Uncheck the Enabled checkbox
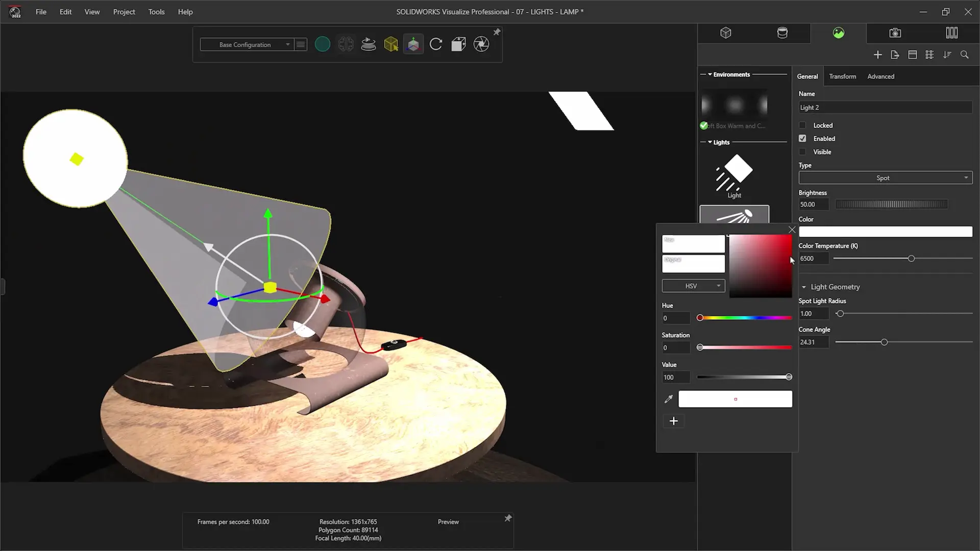 [802, 139]
